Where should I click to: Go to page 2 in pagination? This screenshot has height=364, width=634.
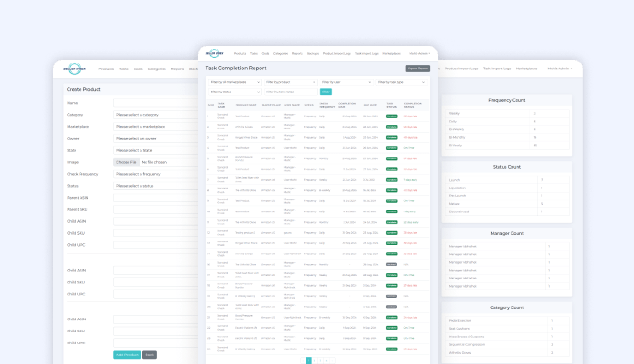tap(314, 361)
